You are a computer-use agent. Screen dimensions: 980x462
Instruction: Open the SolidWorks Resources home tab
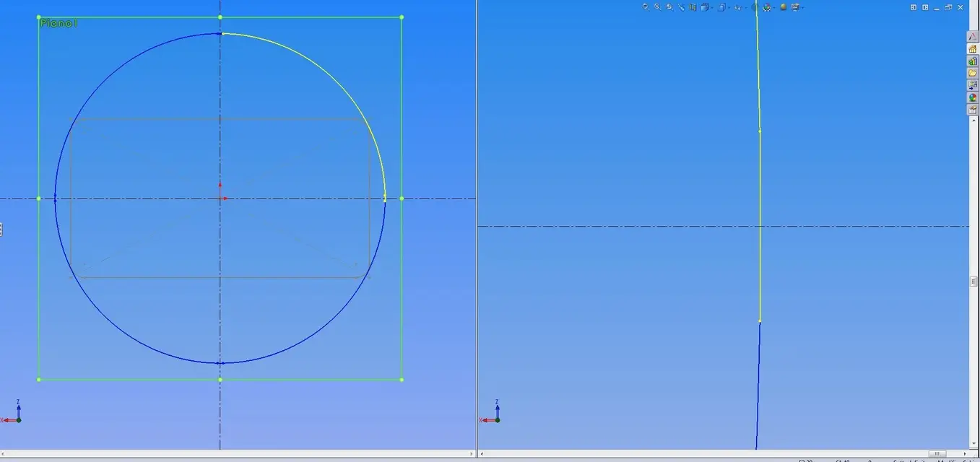coord(973,49)
